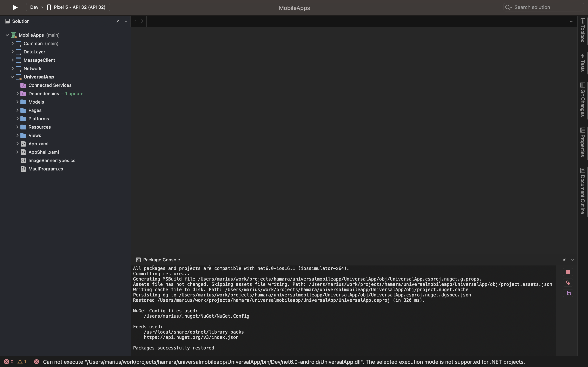Open the Tests panel from the sidebar
This screenshot has height=367, width=588.
[x=583, y=62]
